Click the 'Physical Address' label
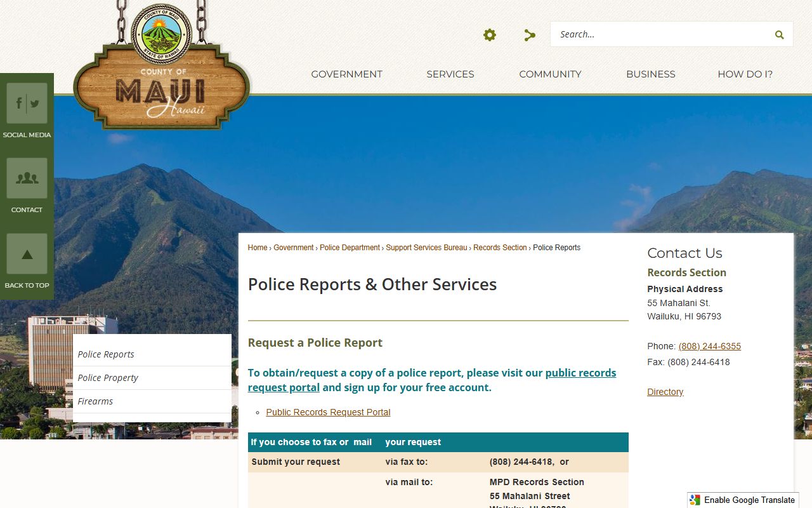 point(684,289)
